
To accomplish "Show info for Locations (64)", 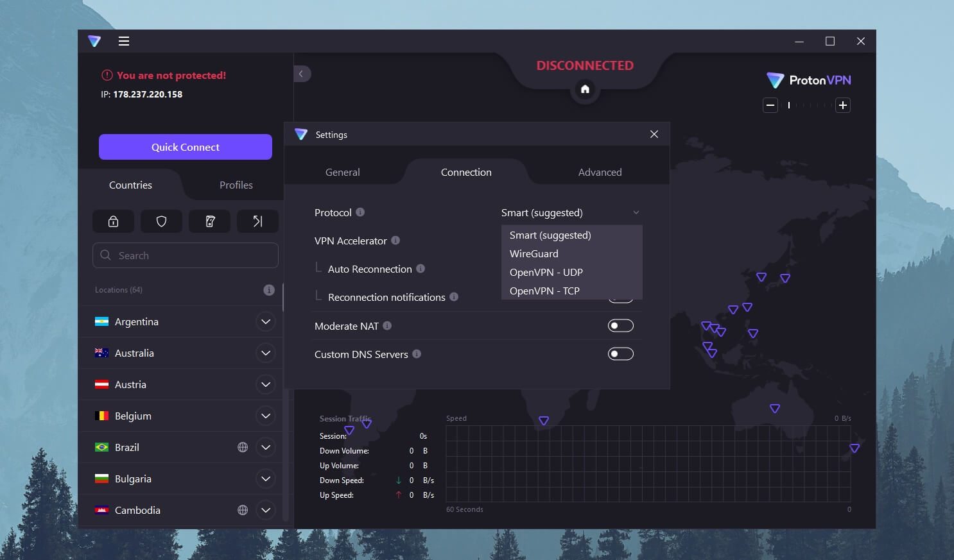I will 269,290.
